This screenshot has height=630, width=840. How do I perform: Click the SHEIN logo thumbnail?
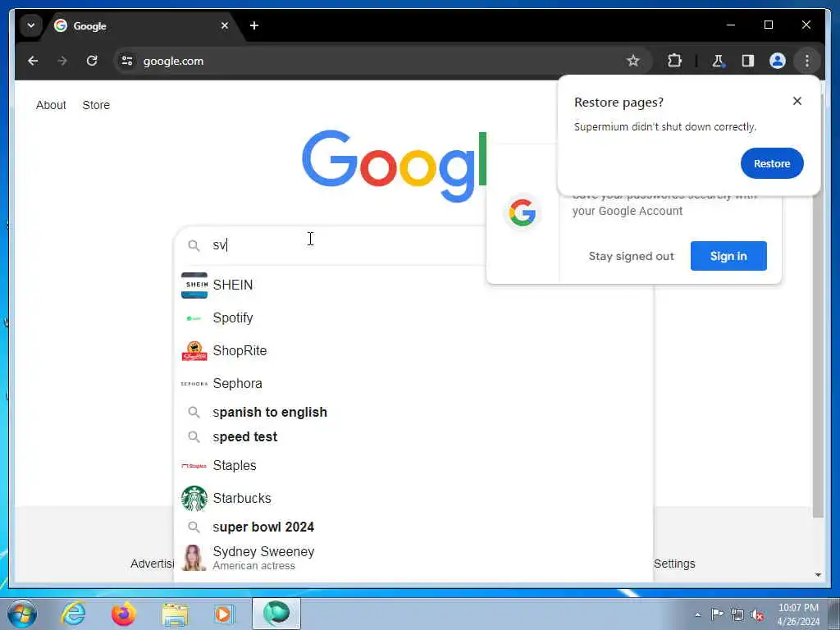click(x=194, y=285)
